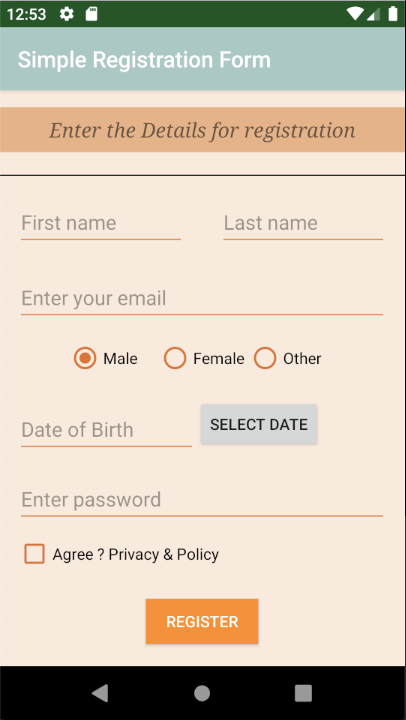
Task: Tap the battery status icon
Action: click(x=393, y=14)
